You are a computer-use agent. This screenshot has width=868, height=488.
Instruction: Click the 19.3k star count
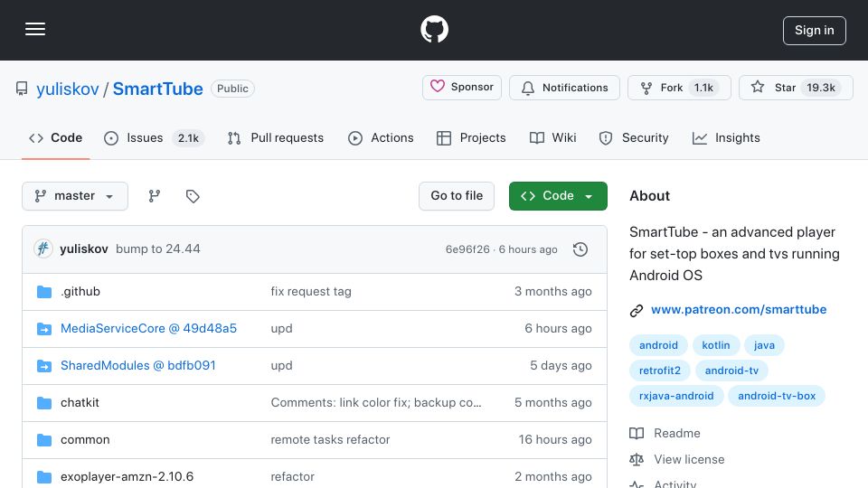821,88
